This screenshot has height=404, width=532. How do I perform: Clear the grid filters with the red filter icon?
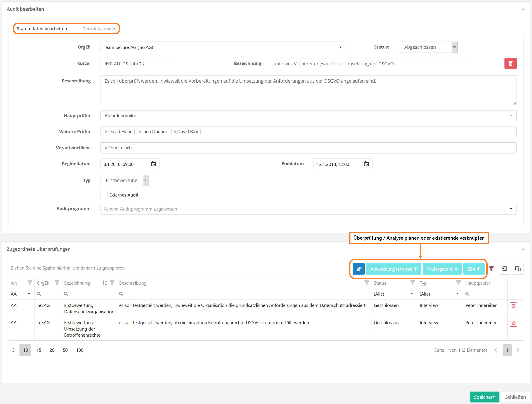click(491, 269)
